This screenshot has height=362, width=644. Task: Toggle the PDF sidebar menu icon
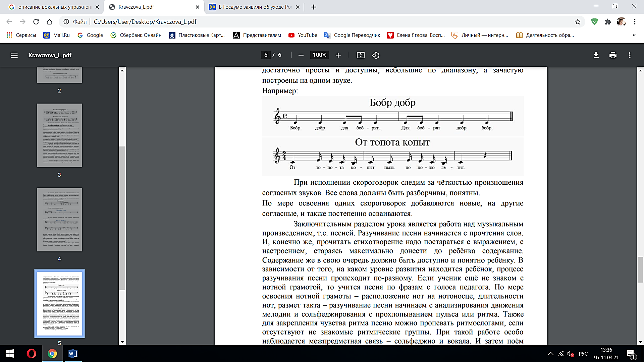coord(14,55)
